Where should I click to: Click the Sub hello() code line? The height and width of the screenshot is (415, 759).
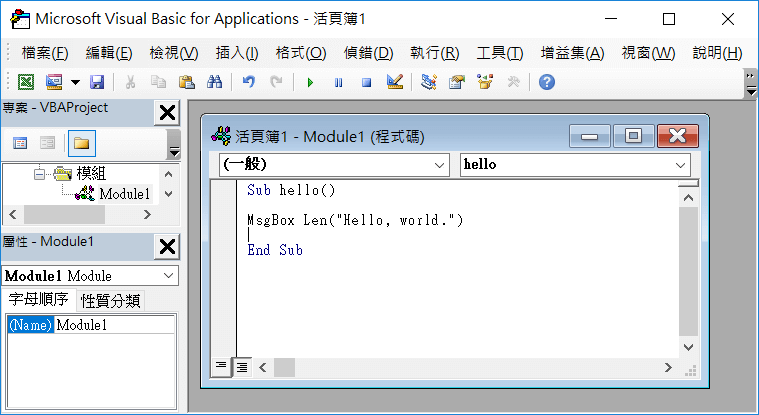click(291, 190)
